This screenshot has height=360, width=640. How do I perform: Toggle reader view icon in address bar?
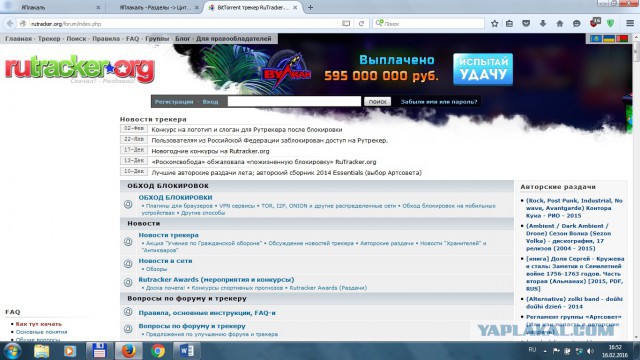click(346, 24)
